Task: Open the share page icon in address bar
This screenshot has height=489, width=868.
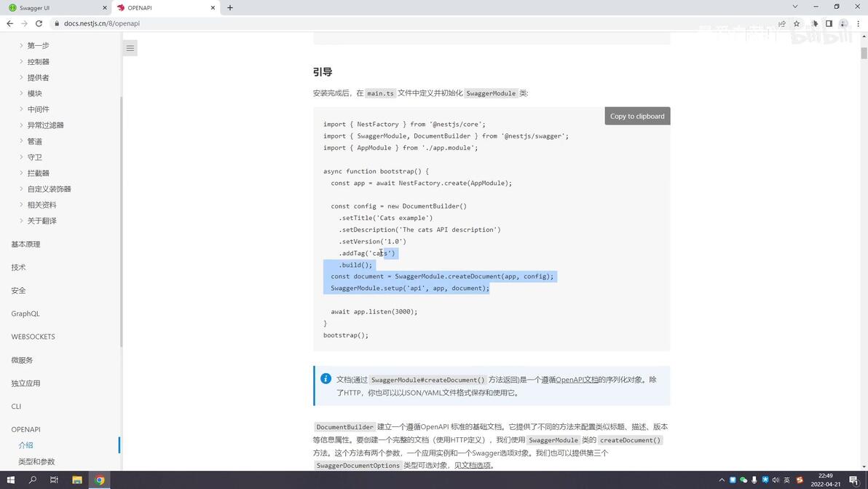Action: [781, 23]
